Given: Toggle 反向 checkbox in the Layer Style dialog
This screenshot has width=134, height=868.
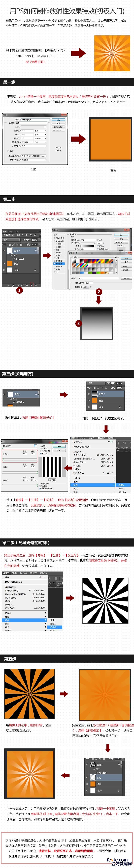Looking at the screenshot, I should point(98,246).
